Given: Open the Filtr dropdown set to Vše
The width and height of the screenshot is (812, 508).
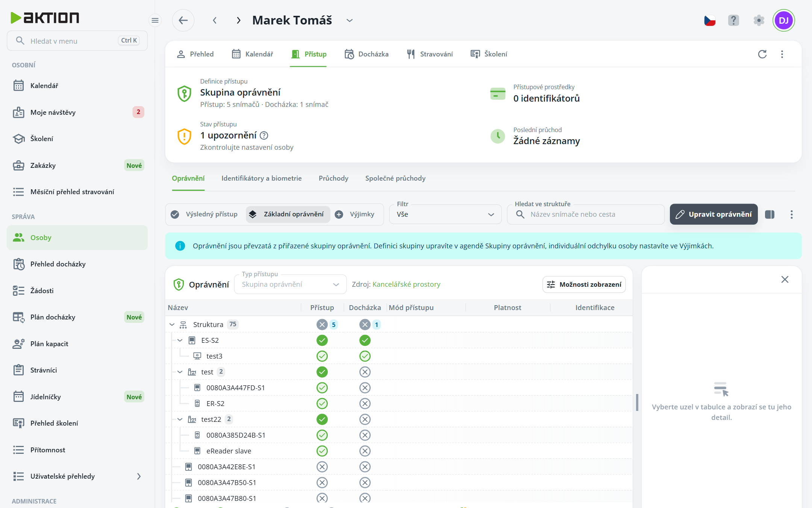Looking at the screenshot, I should (x=445, y=214).
